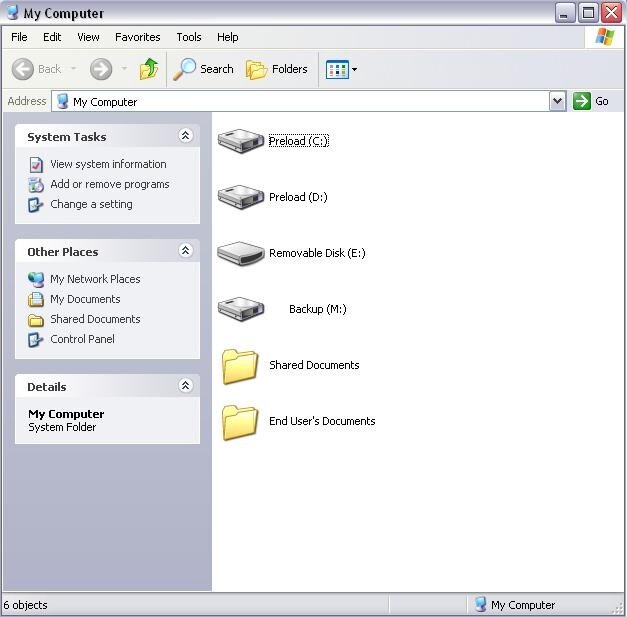Open the Search toolbar button

(203, 69)
